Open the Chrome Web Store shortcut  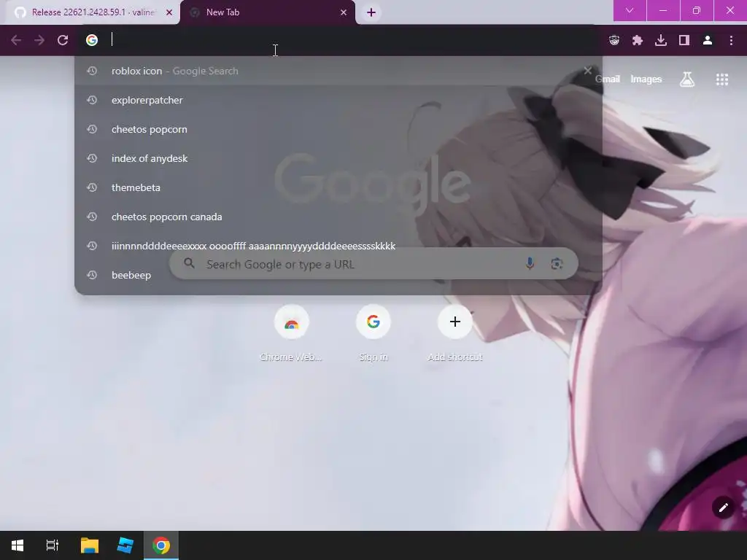(x=291, y=333)
